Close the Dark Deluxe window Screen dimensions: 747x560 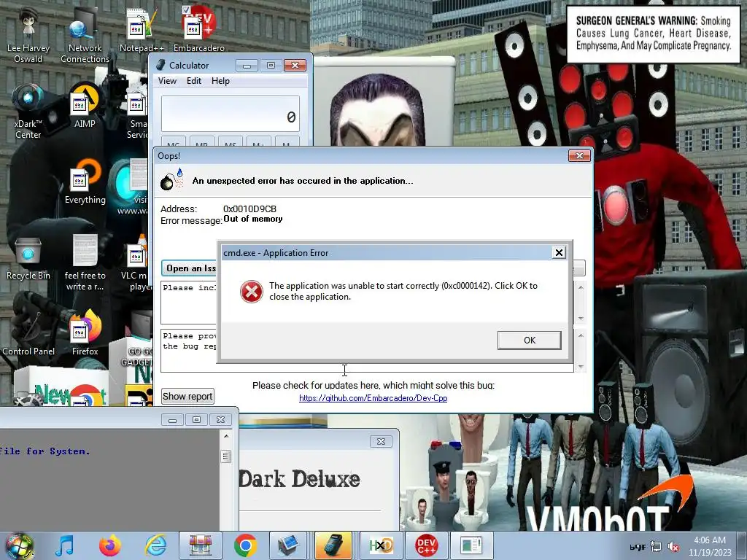(381, 441)
